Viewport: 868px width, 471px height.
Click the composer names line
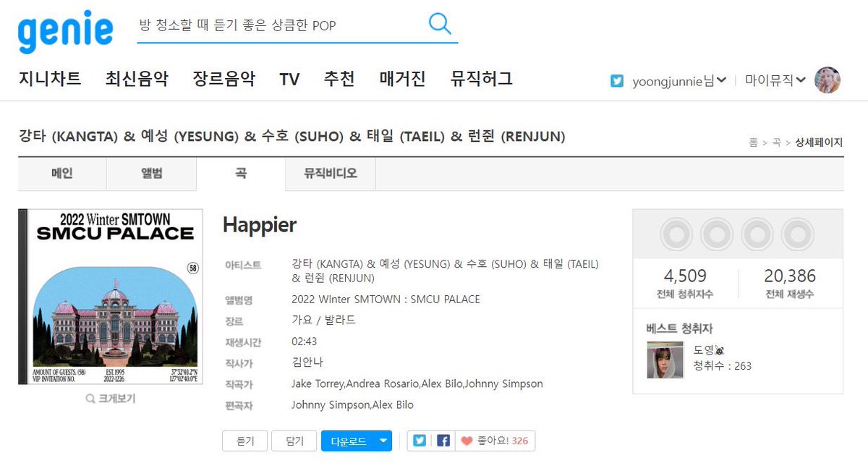pos(417,384)
